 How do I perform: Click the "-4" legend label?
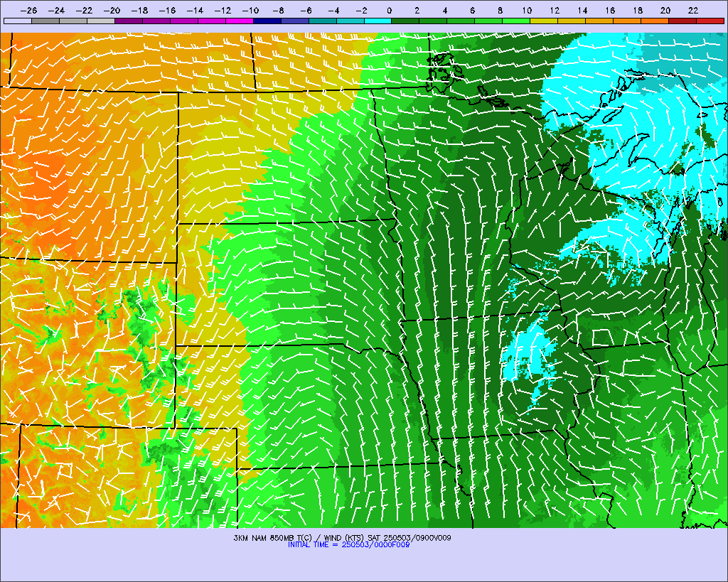pos(334,11)
